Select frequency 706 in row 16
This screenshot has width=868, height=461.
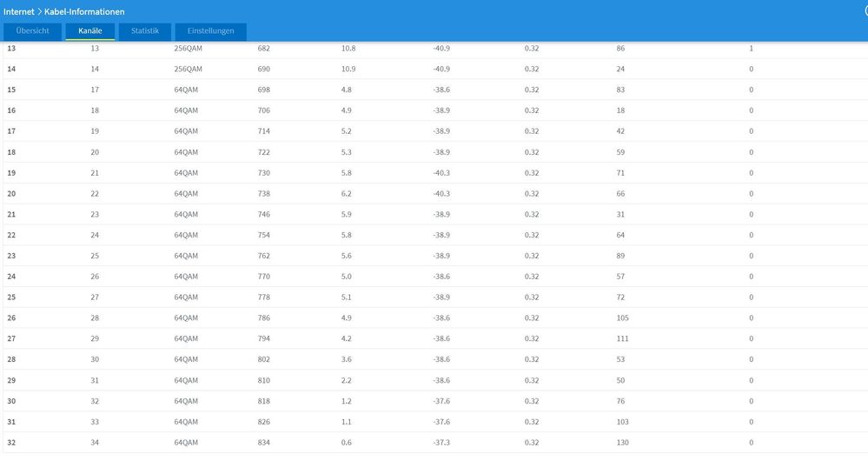(264, 110)
